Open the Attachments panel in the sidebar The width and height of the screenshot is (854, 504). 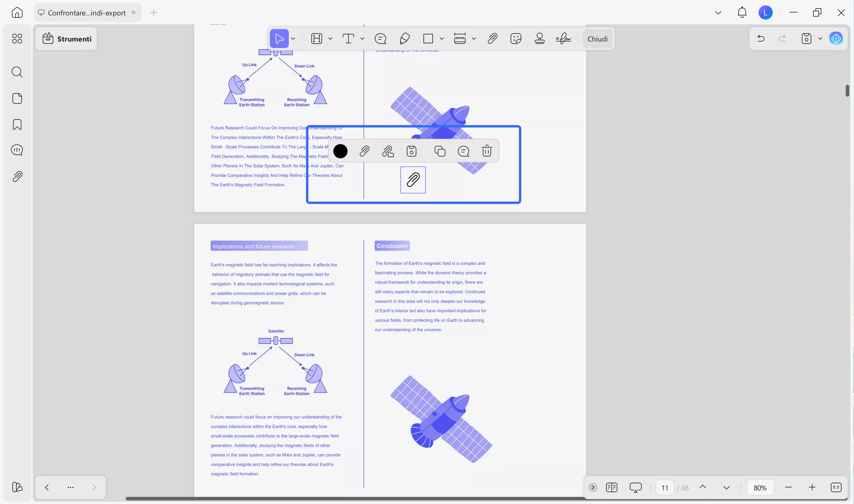pos(17,176)
